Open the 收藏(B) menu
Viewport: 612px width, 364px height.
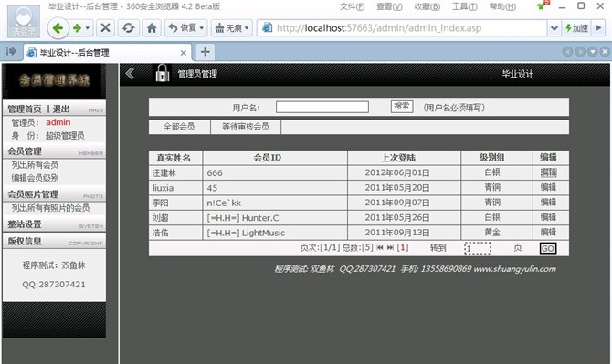[427, 6]
